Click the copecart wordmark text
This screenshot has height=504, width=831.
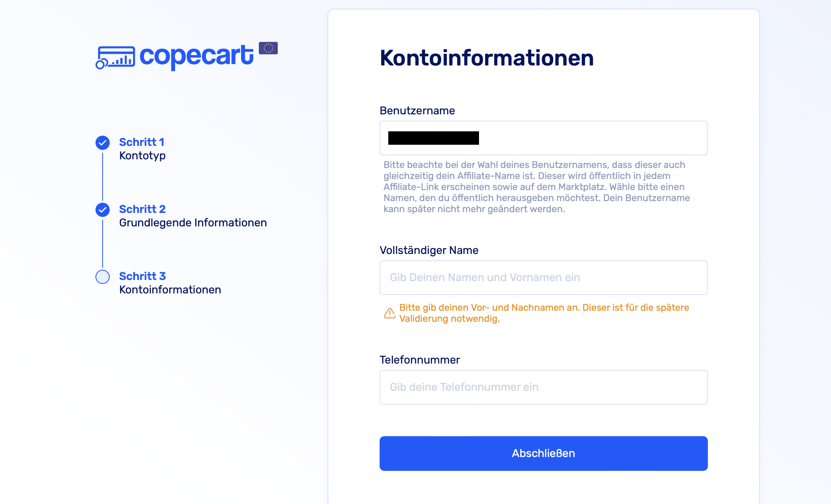(x=196, y=56)
